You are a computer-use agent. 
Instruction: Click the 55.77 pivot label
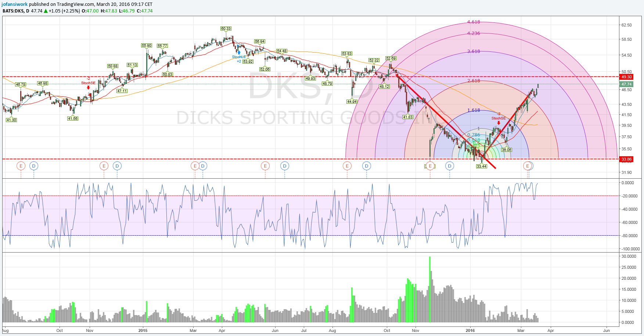pyautogui.click(x=162, y=46)
